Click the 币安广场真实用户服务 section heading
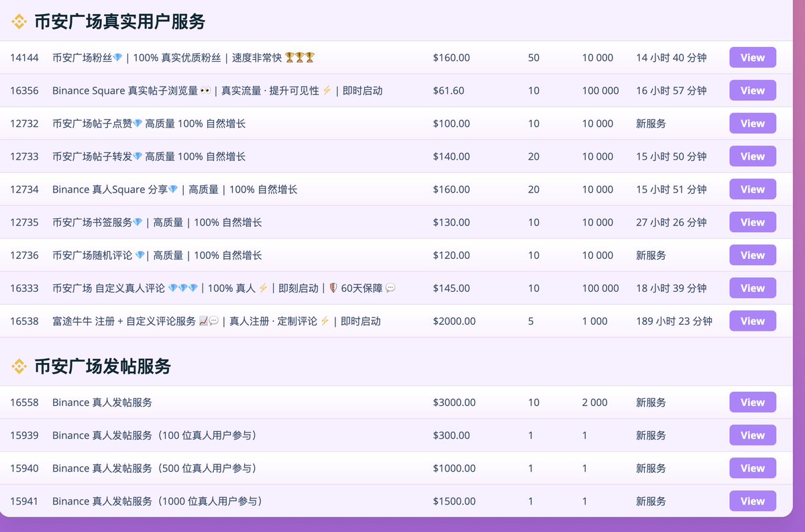Image resolution: width=805 pixels, height=532 pixels. pos(119,22)
